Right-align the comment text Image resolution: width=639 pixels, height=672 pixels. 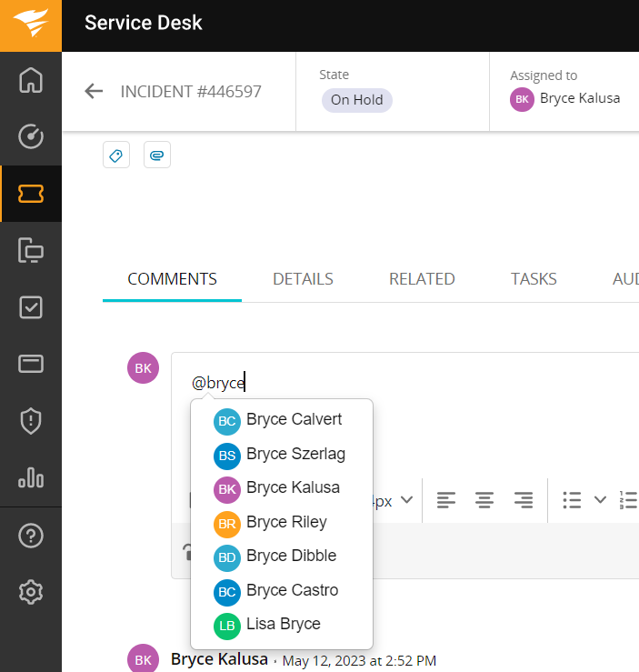pos(524,500)
